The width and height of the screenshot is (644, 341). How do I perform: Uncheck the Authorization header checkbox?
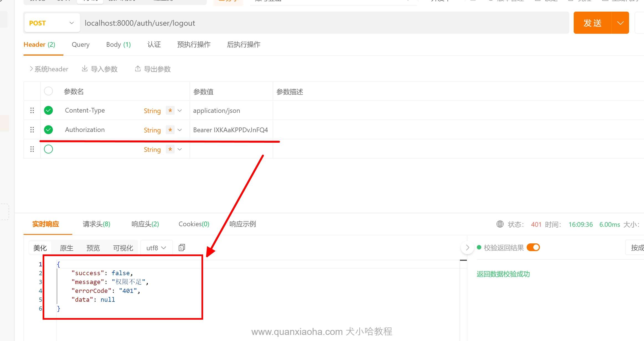(48, 130)
